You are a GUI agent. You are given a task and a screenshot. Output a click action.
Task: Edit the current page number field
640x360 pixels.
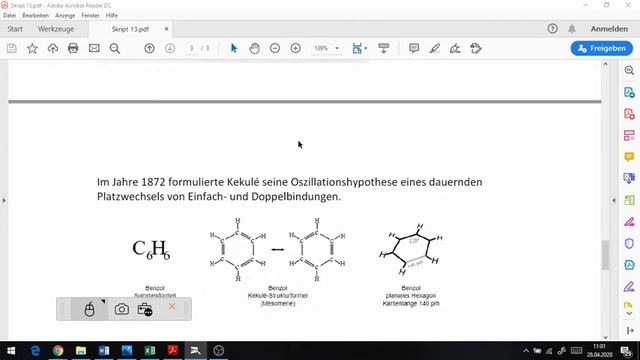pos(191,49)
